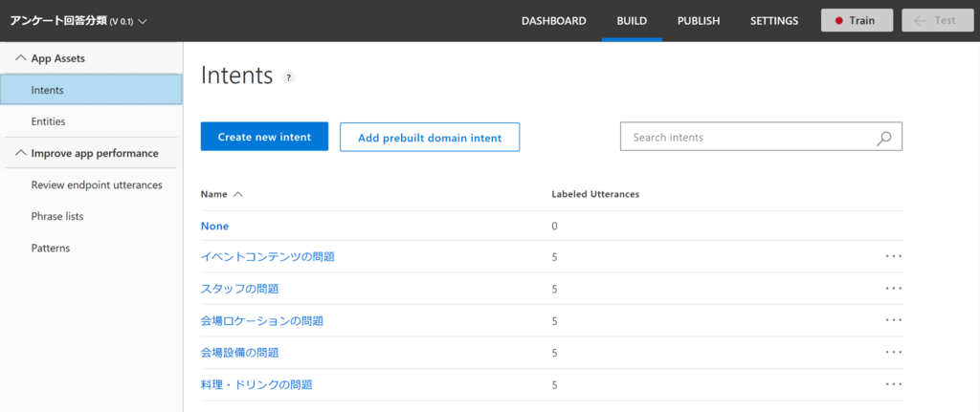This screenshot has height=412, width=980.
Task: Open options for 料理・ドリンクの問題 row
Action: [894, 384]
